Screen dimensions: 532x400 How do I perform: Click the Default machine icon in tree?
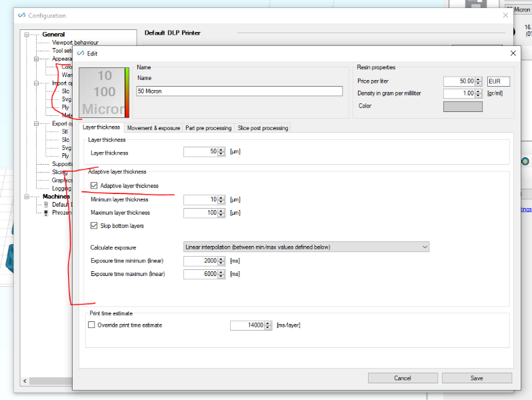click(46, 205)
